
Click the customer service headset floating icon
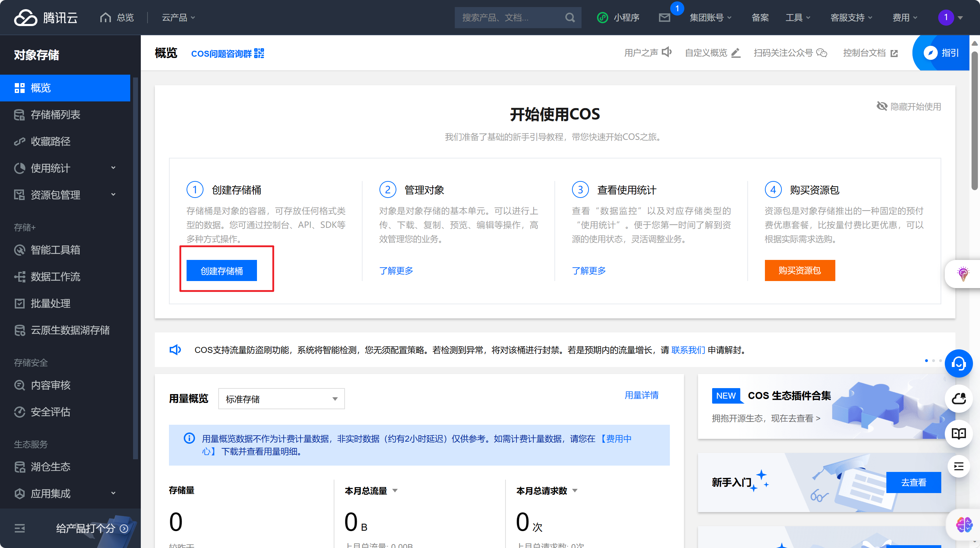pyautogui.click(x=958, y=363)
